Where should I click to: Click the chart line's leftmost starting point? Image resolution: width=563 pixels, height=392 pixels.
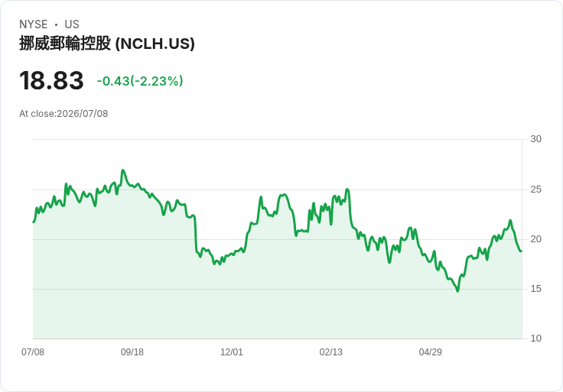pos(34,222)
